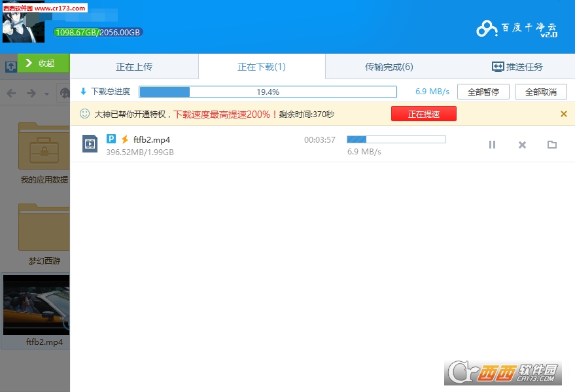Click the 1098.67GB/2056.00GB storage bar

tap(98, 32)
